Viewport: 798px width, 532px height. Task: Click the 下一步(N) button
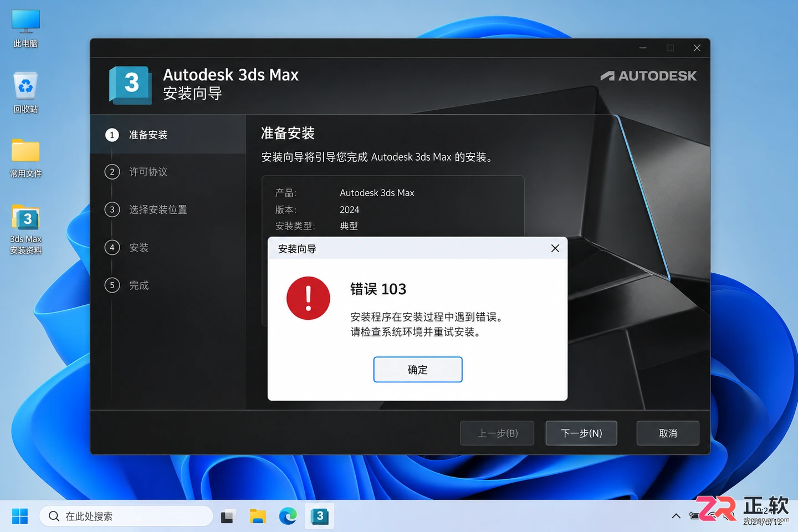[x=581, y=433]
